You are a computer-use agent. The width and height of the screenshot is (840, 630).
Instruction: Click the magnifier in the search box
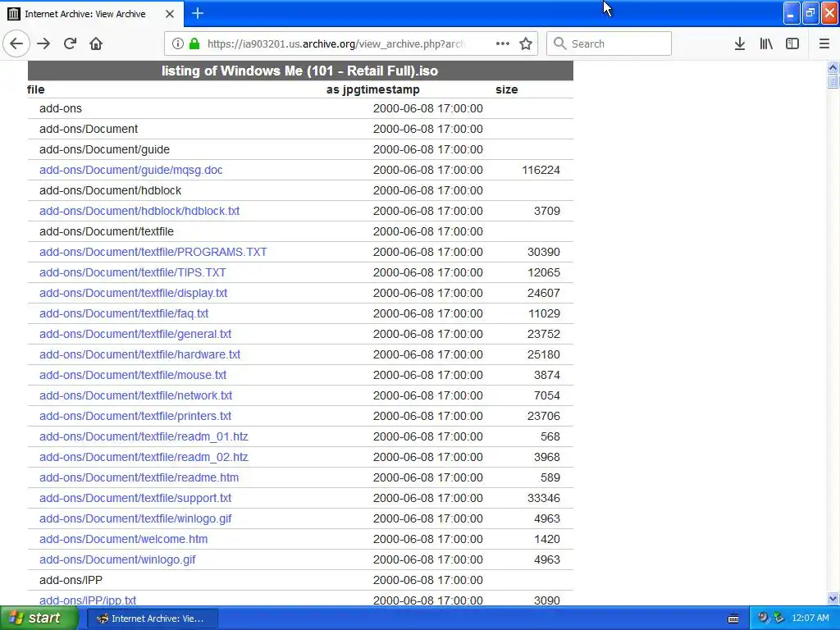(559, 44)
